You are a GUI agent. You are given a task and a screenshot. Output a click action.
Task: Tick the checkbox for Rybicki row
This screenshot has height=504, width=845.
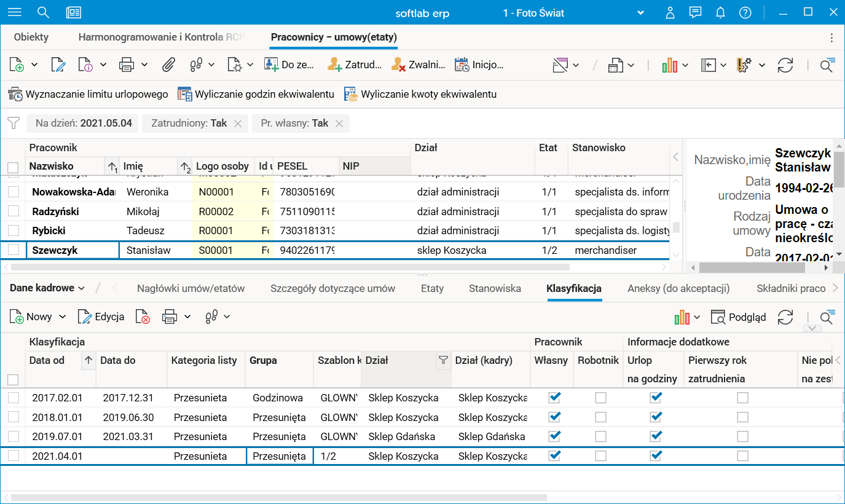coord(13,230)
